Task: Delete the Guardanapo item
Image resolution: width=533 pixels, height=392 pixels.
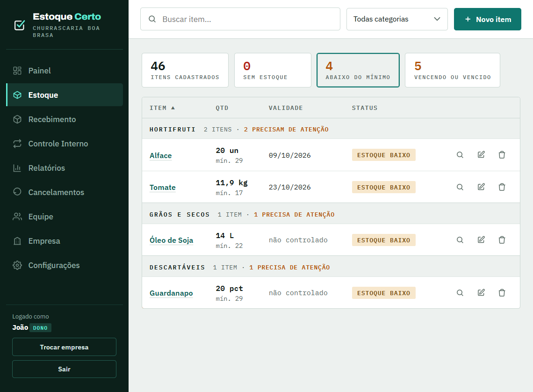Action: tap(502, 293)
